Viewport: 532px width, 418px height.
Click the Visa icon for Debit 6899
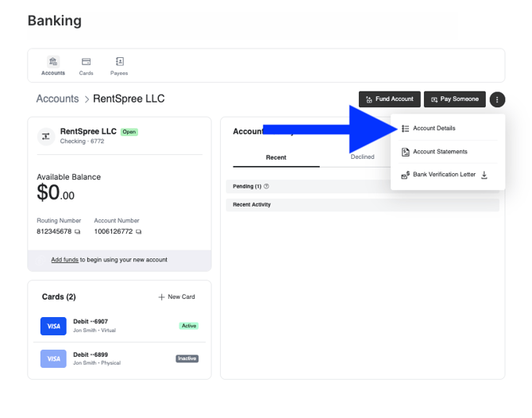[x=53, y=358]
